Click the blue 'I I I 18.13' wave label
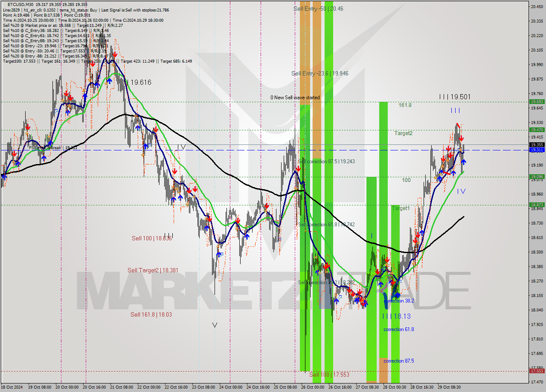This screenshot has height=392, width=546. tap(396, 316)
